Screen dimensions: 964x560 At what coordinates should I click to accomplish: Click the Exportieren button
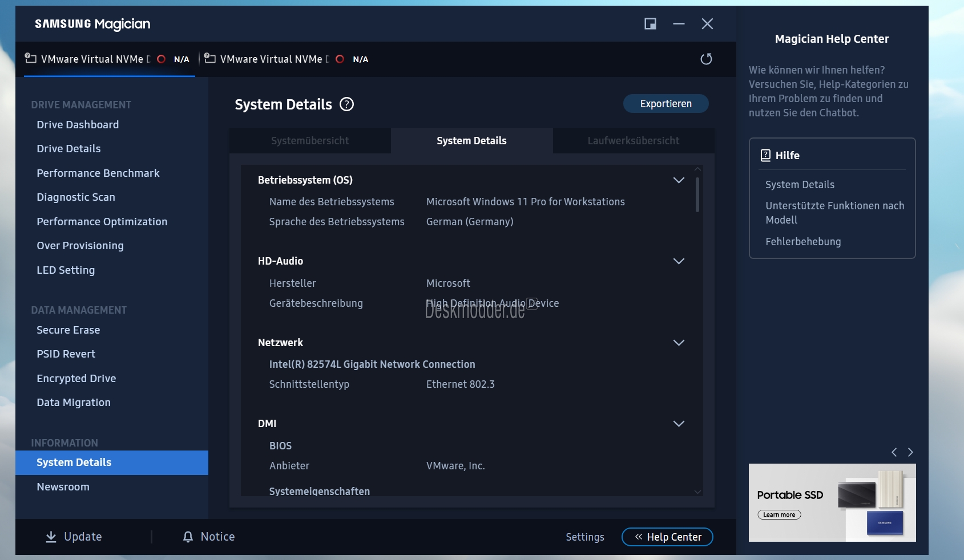tap(665, 104)
